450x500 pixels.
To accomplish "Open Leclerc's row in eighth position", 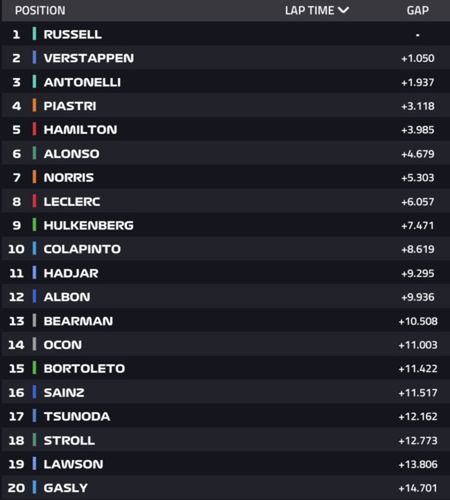I will click(x=226, y=201).
